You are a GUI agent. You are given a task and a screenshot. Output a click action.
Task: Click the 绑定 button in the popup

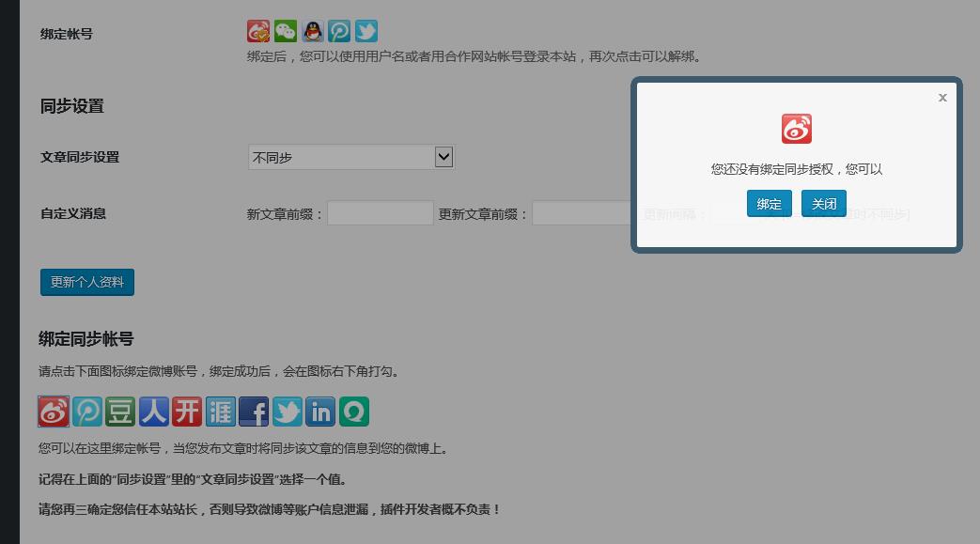pyautogui.click(x=770, y=204)
